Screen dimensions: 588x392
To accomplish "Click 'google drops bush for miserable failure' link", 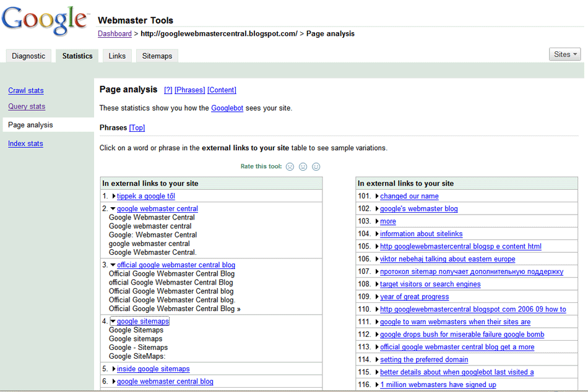I will pos(462,334).
